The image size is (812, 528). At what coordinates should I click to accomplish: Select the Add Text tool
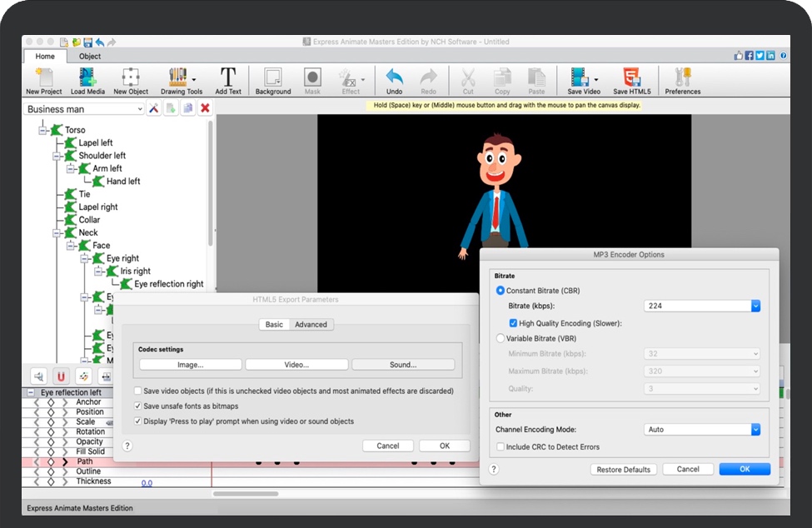pyautogui.click(x=227, y=78)
